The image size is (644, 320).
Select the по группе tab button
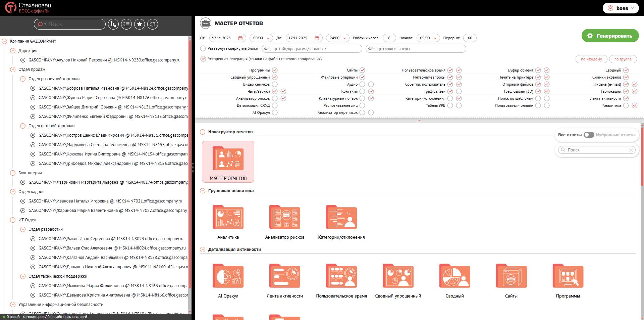(x=623, y=59)
